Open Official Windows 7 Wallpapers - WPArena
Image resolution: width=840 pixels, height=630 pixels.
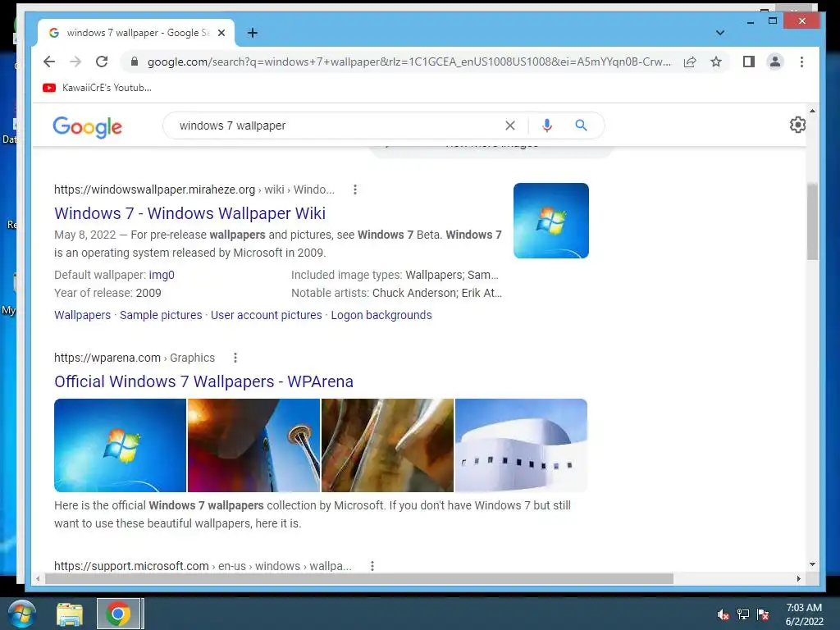tap(203, 381)
